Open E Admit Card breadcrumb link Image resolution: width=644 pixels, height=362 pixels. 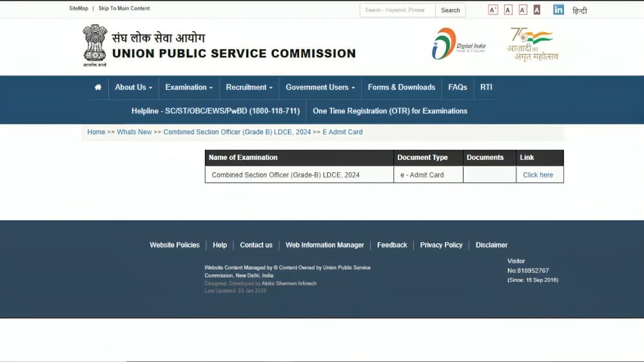[x=342, y=132]
